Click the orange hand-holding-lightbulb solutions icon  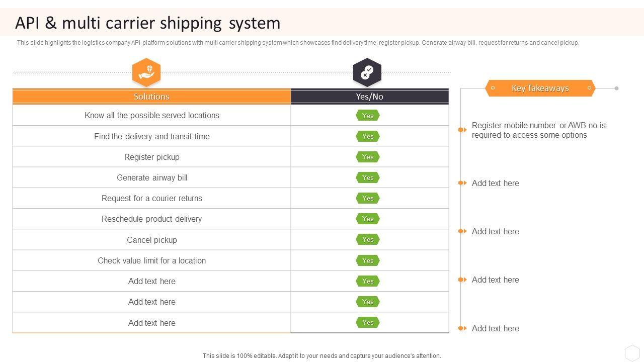pyautogui.click(x=146, y=72)
